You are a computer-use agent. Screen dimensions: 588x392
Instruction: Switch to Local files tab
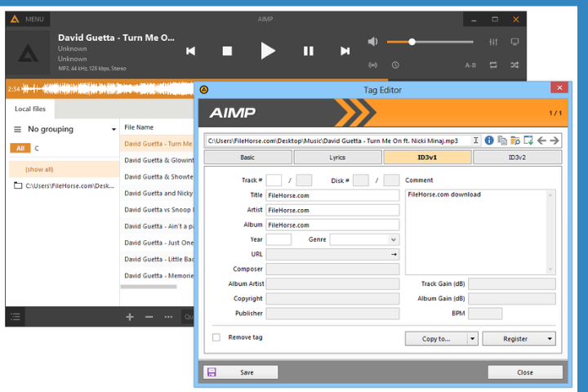pos(30,109)
